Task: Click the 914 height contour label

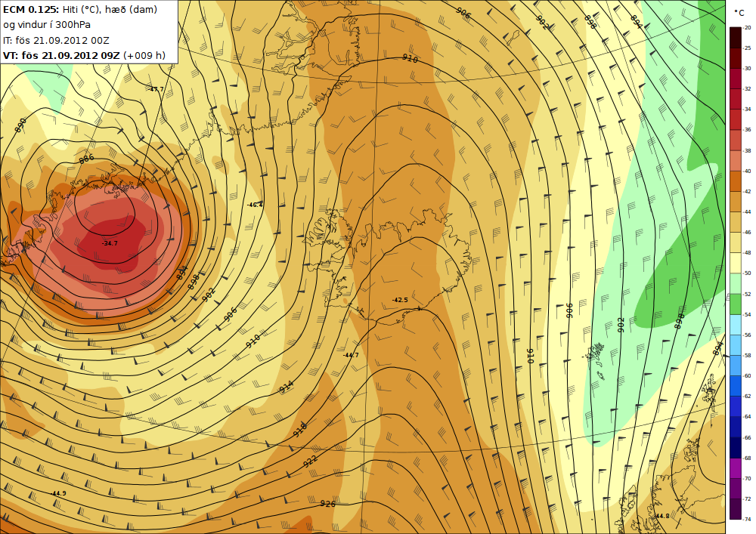Action: (x=287, y=387)
